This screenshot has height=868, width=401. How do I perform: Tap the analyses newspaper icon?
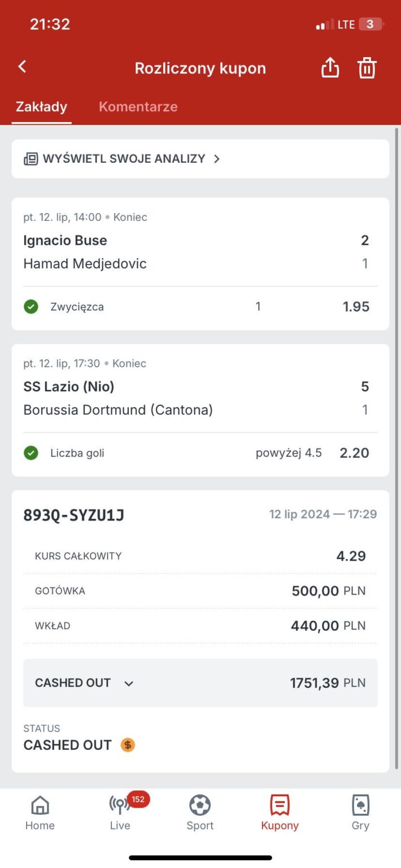(30, 159)
